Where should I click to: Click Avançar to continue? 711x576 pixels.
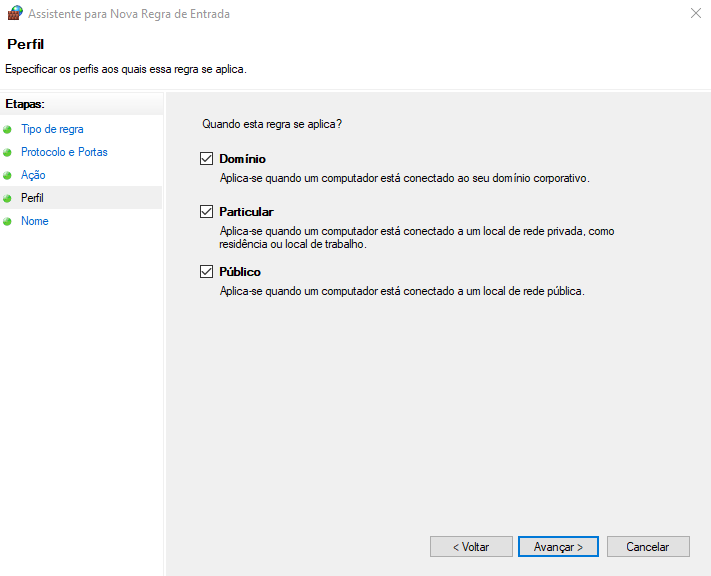click(558, 547)
